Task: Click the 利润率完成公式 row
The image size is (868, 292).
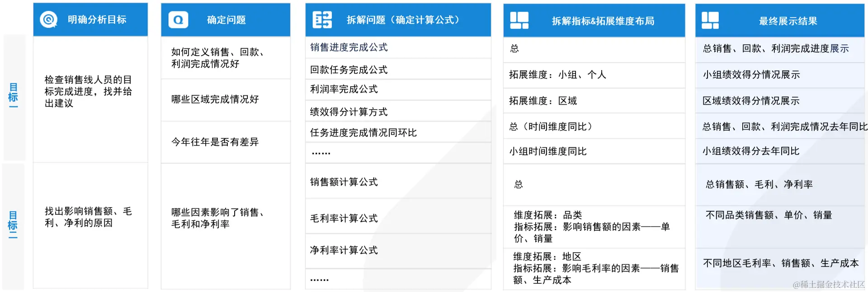Action: point(398,90)
